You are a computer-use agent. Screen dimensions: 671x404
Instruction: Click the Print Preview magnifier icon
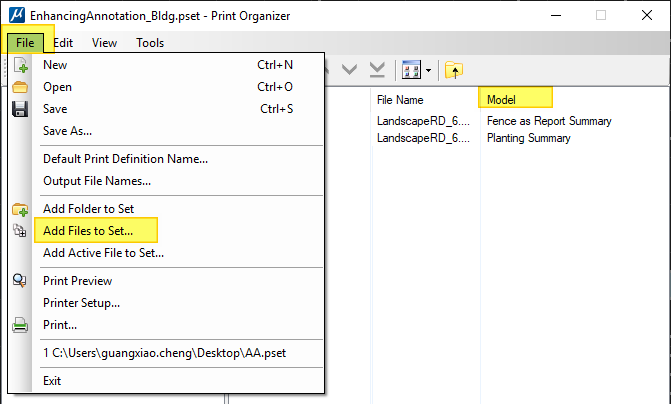click(x=20, y=281)
